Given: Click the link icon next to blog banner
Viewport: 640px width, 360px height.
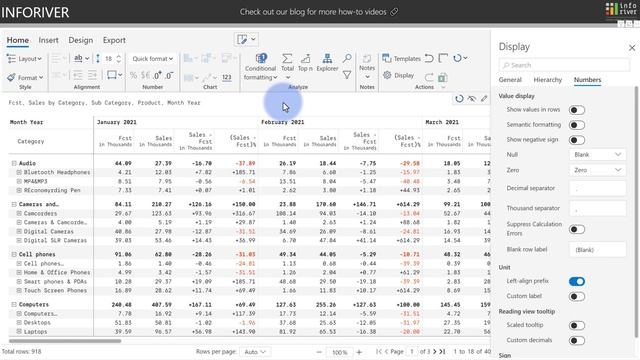Looking at the screenshot, I should (x=394, y=12).
